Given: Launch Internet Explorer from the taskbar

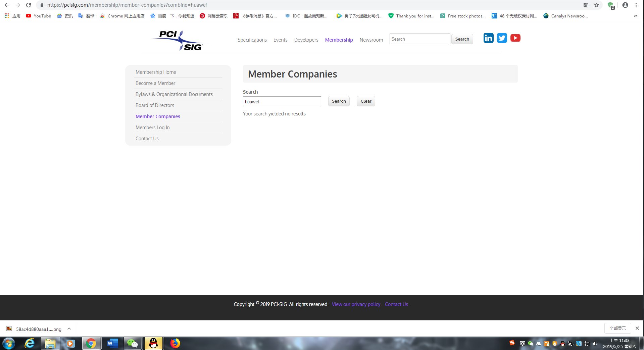Looking at the screenshot, I should point(30,343).
